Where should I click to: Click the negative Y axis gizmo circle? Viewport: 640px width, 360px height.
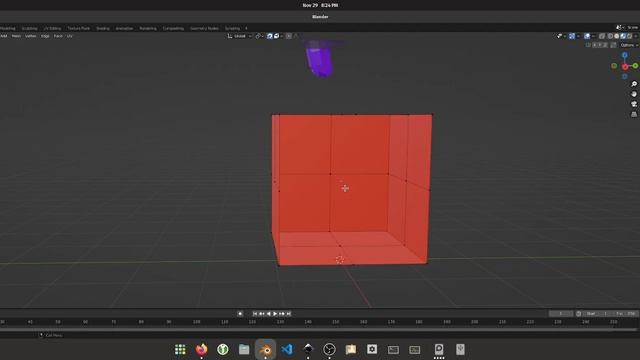(614, 65)
